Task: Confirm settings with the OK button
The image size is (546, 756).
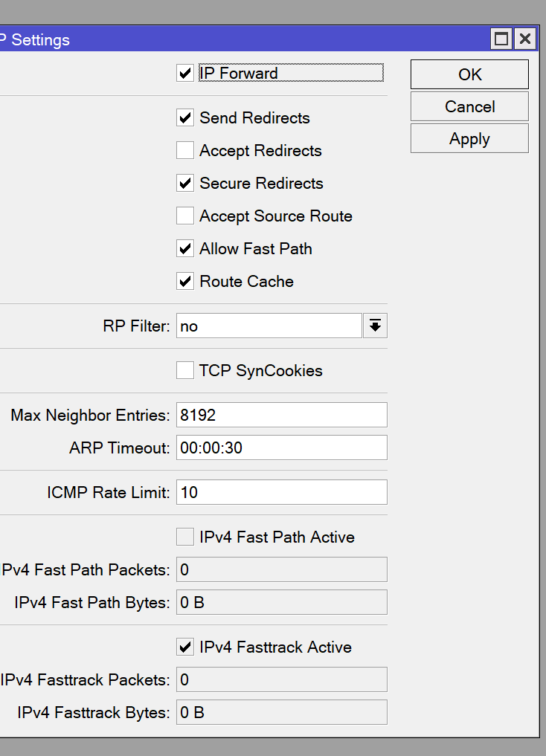Action: (x=469, y=74)
